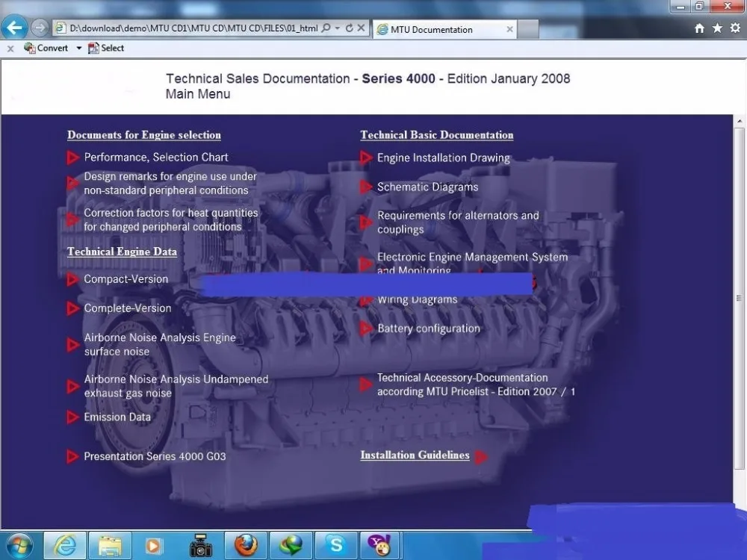Screen dimensions: 747x560
Task: Open Presentation Series 4000 G03 link
Action: click(155, 456)
